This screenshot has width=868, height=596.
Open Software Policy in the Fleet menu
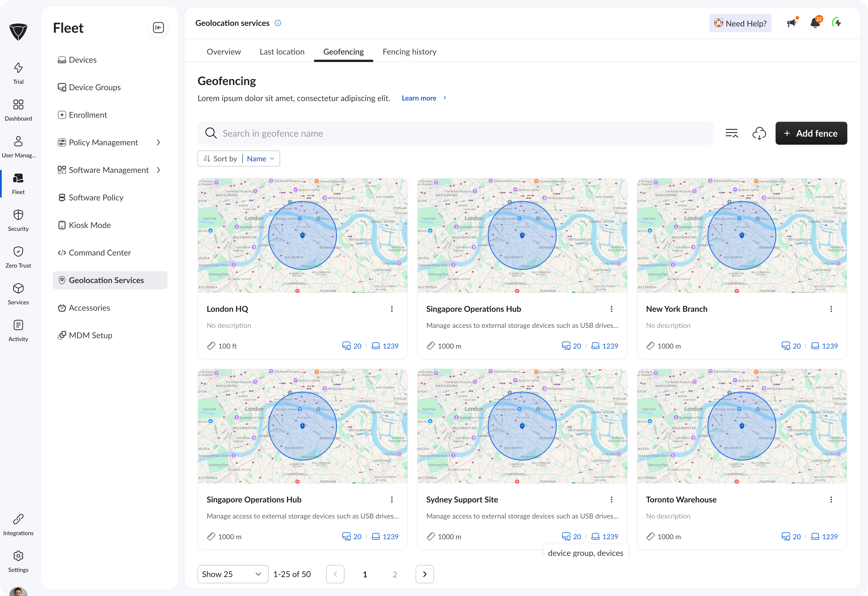coord(110,198)
